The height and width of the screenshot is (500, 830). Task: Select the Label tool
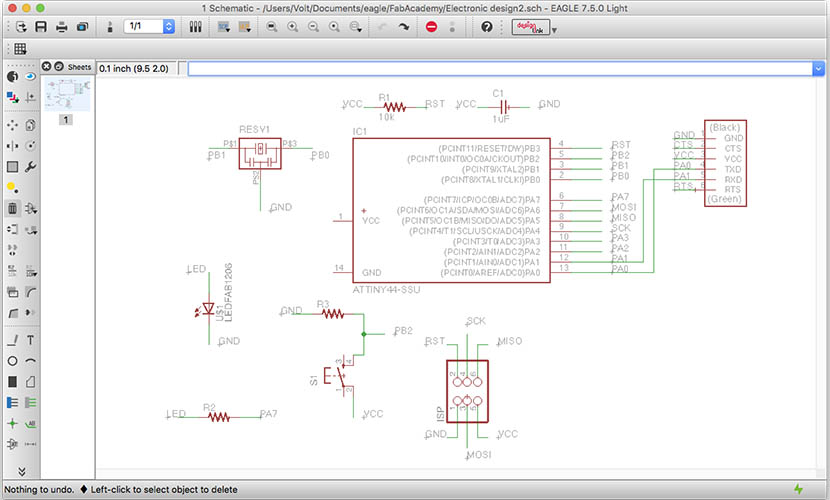point(30,423)
